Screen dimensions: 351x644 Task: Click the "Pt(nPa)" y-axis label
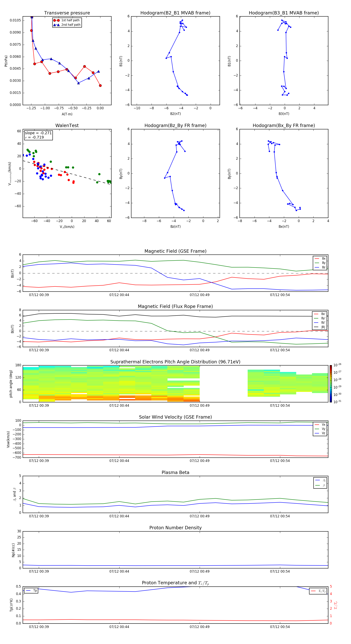(6, 61)
